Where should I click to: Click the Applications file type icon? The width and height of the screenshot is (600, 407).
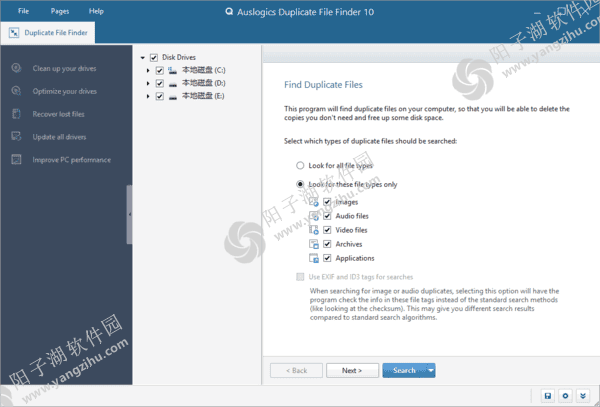314,258
